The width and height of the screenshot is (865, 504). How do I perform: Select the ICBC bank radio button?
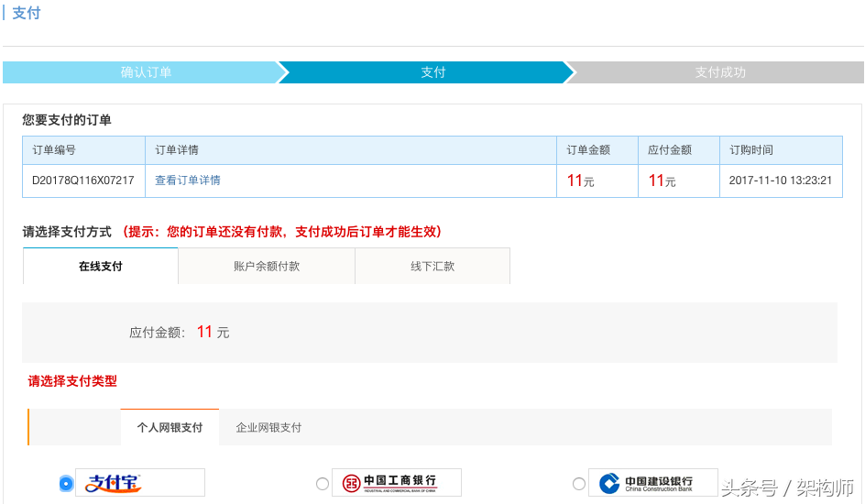tap(323, 484)
